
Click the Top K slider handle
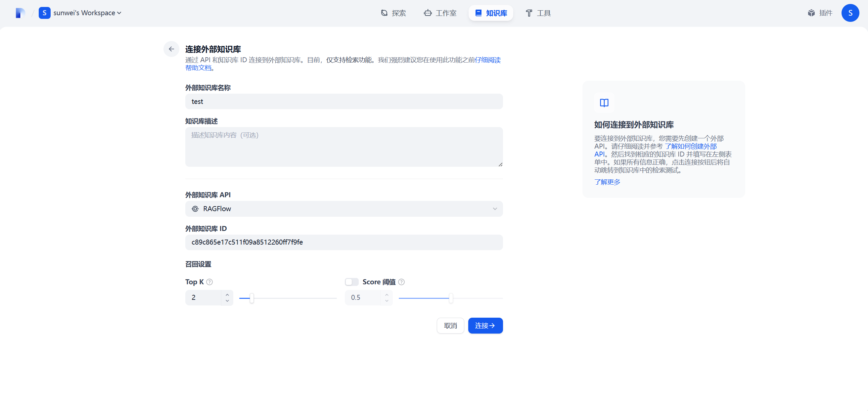(x=252, y=298)
